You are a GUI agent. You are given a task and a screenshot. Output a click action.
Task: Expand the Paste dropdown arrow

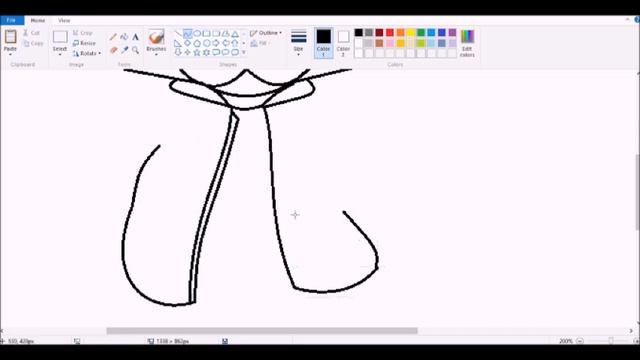click(x=10, y=54)
